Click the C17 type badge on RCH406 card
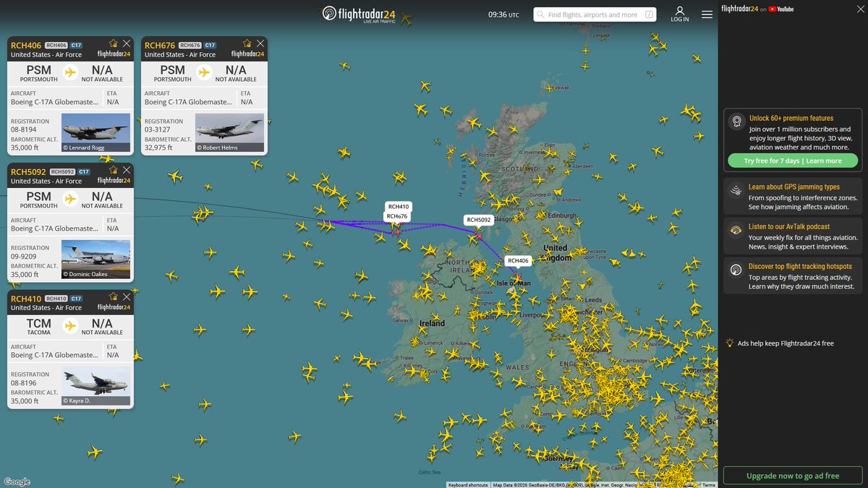Viewport: 868px width, 488px height. pyautogui.click(x=76, y=46)
